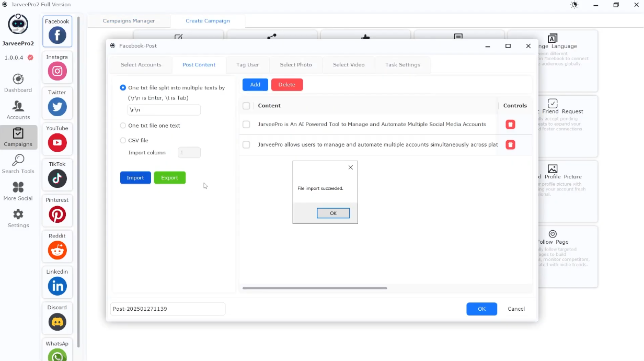Open the YouTube platform icon
644x361 pixels.
(57, 142)
